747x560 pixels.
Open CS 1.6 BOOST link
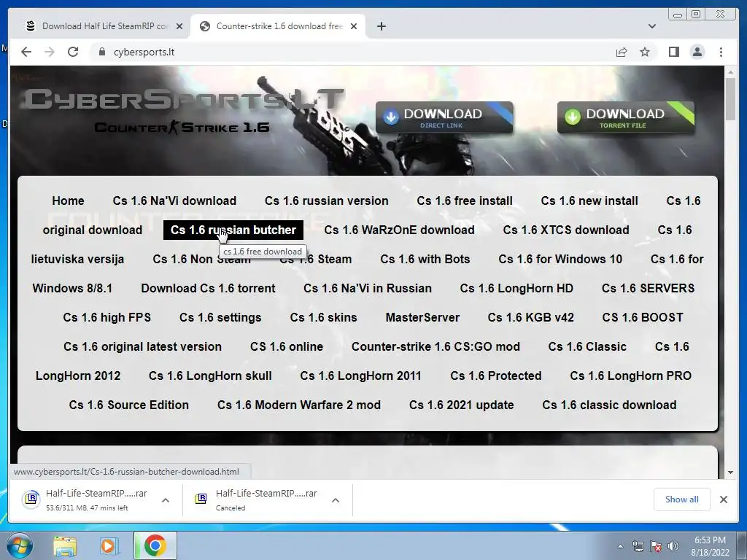pos(643,317)
